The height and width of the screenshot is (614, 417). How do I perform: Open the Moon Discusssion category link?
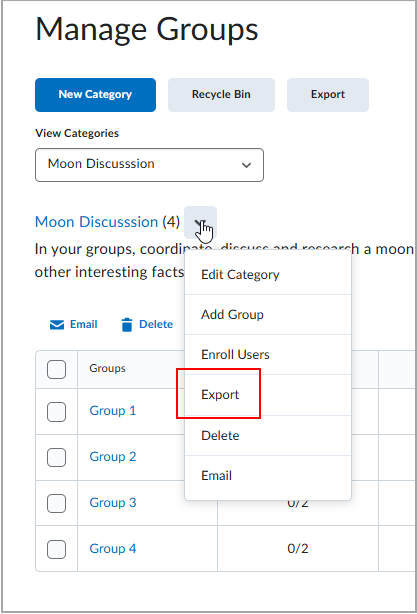(x=96, y=222)
